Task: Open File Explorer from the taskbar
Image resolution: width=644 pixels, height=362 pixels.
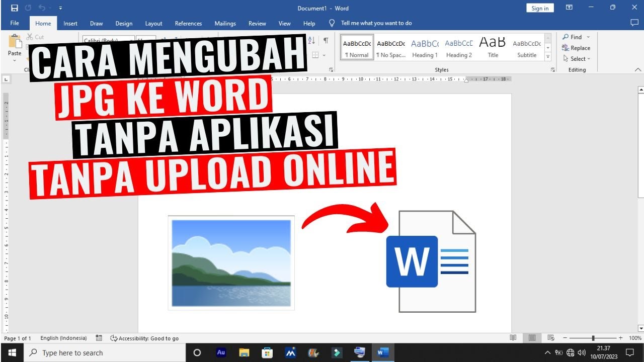Action: [x=244, y=352]
